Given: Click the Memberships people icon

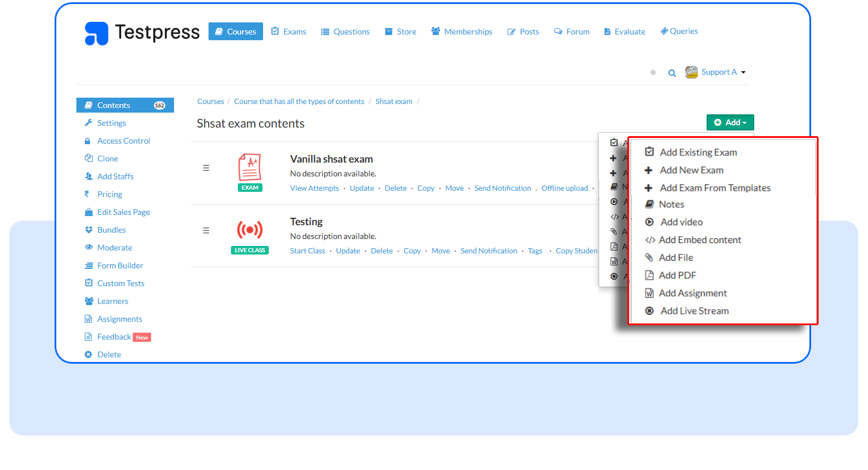Looking at the screenshot, I should click(436, 31).
